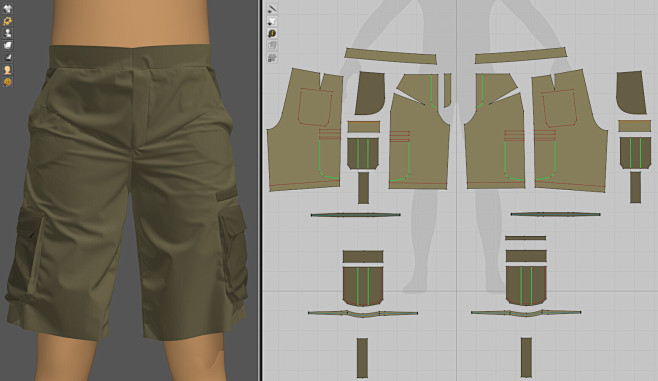Select the right waistband strip pattern
The image size is (658, 381).
[521, 56]
